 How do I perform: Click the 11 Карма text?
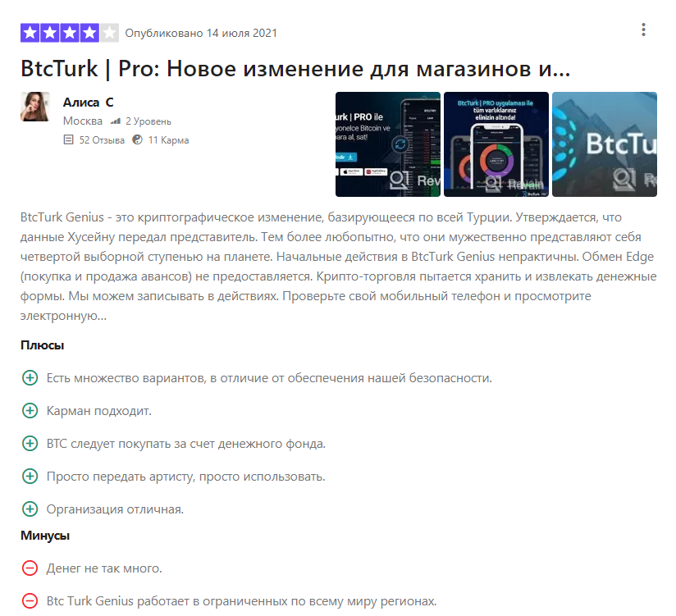click(168, 140)
